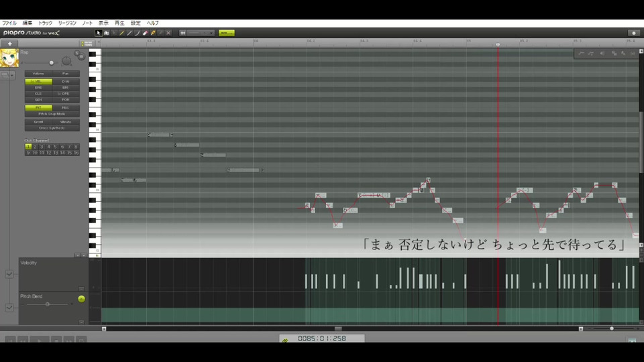Image resolution: width=644 pixels, height=362 pixels.
Task: Open the track view dropdown arrow
Action: [12, 75]
